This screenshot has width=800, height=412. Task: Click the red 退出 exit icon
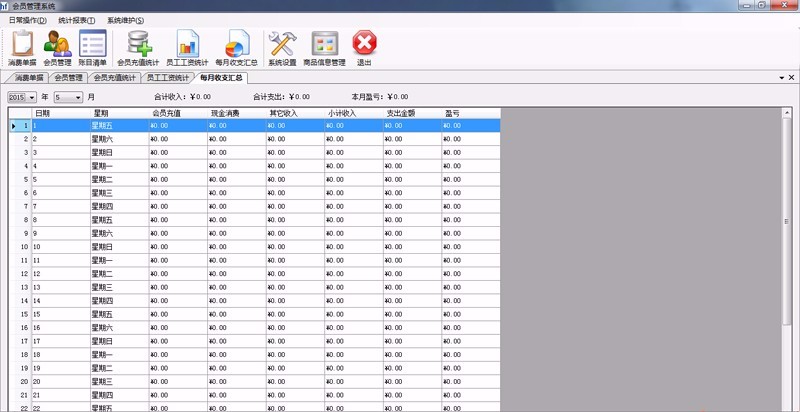(364, 48)
